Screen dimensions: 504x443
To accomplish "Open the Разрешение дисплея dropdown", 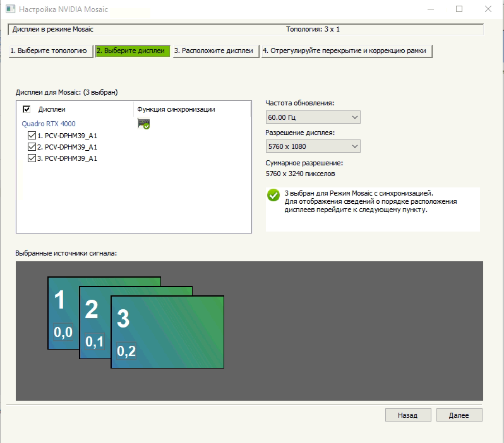I will coord(313,146).
